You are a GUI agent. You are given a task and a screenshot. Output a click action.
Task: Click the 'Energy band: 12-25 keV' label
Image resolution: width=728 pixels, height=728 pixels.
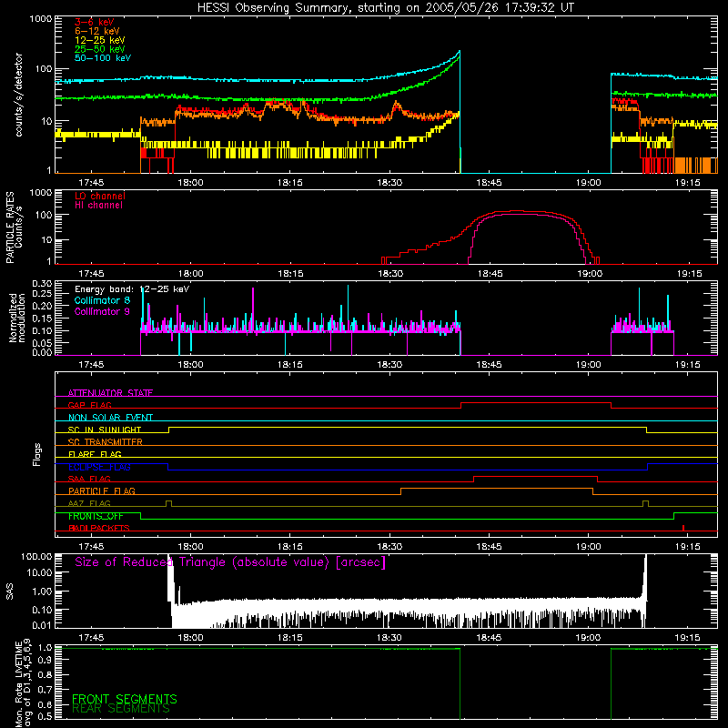(x=132, y=289)
